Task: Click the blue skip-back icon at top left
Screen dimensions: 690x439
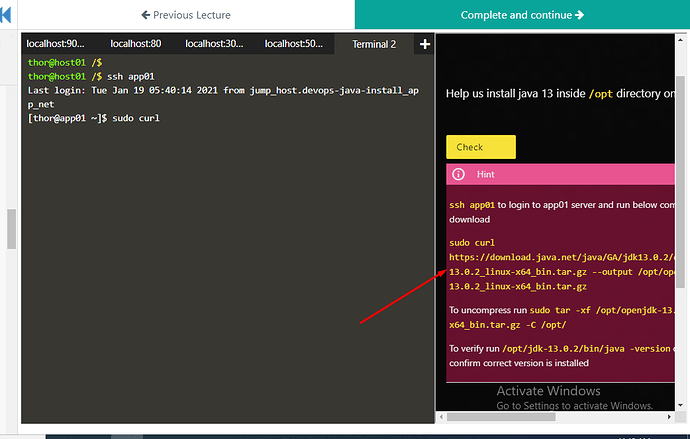Action: [6, 15]
